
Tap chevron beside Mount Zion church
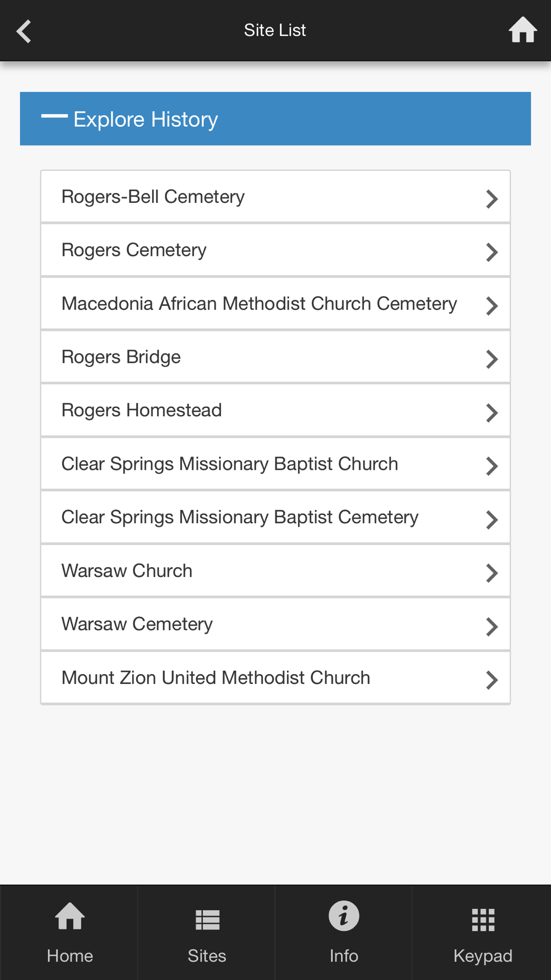point(491,680)
